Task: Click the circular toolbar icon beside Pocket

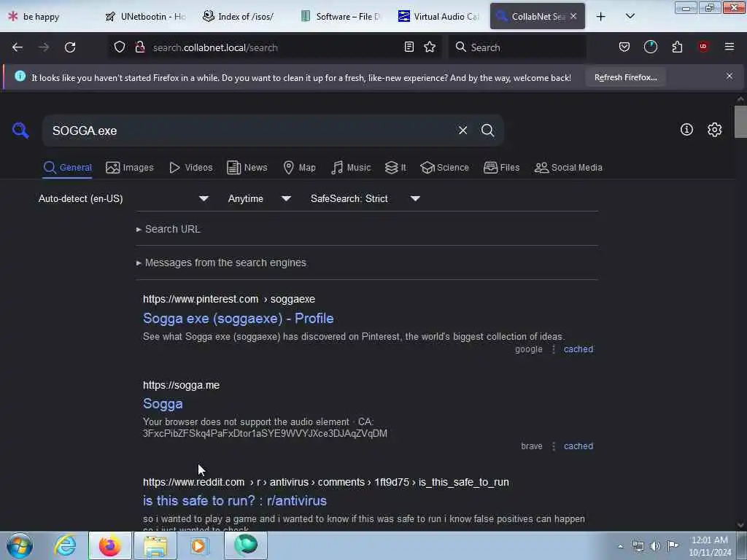Action: 650,47
